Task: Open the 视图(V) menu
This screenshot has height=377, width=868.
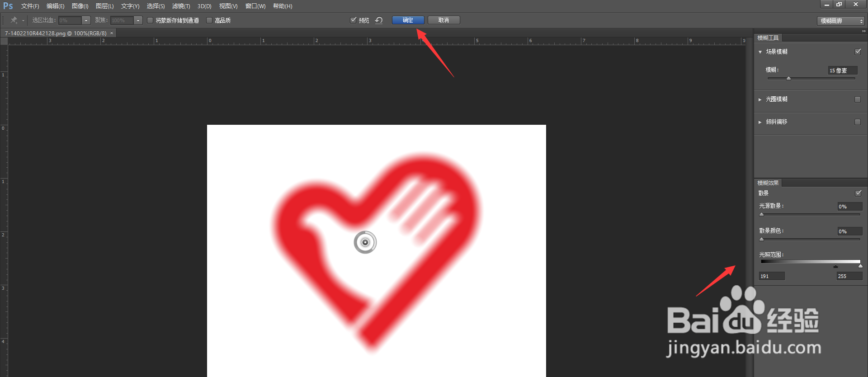Action: pyautogui.click(x=228, y=6)
